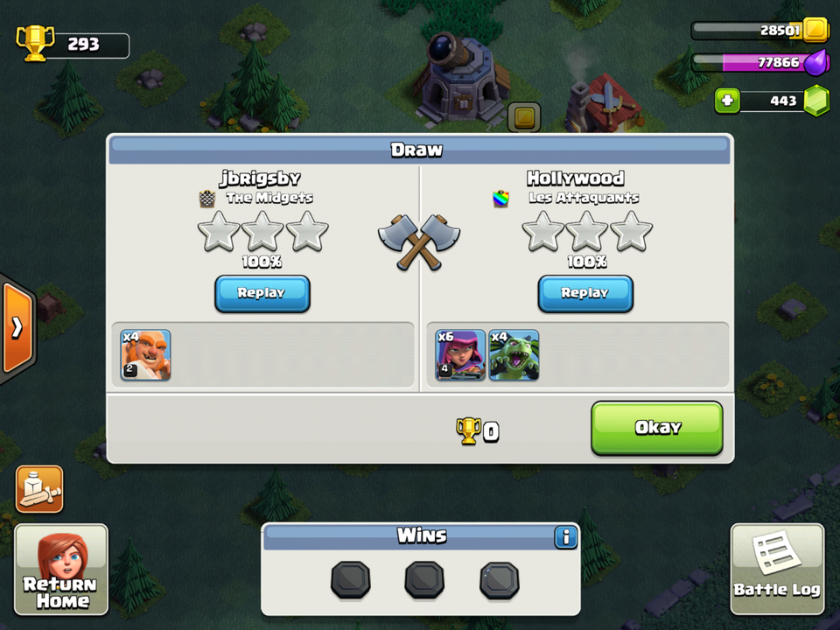Tap the green plus to buy gems
Image resolution: width=840 pixels, height=630 pixels.
(727, 100)
